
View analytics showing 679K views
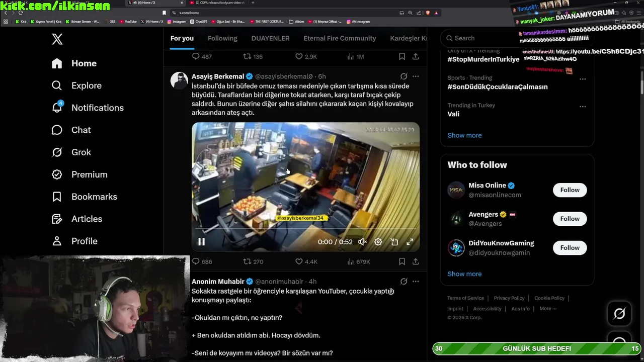point(359,261)
